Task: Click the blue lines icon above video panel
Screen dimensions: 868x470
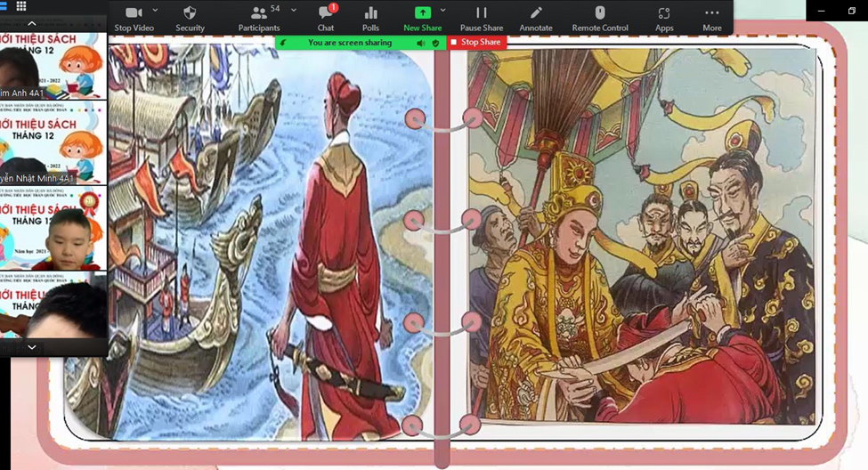Action: click(x=3, y=6)
